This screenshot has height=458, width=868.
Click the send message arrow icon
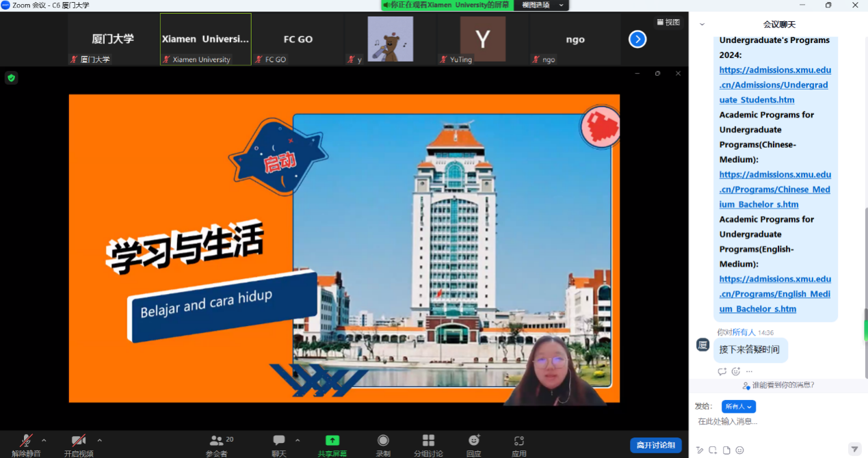pos(854,449)
